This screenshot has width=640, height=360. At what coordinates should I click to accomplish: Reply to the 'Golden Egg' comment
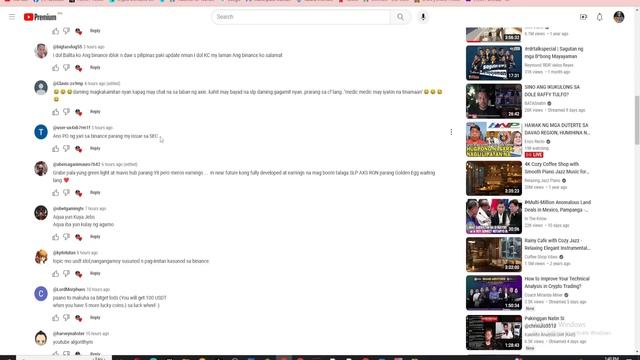point(95,192)
